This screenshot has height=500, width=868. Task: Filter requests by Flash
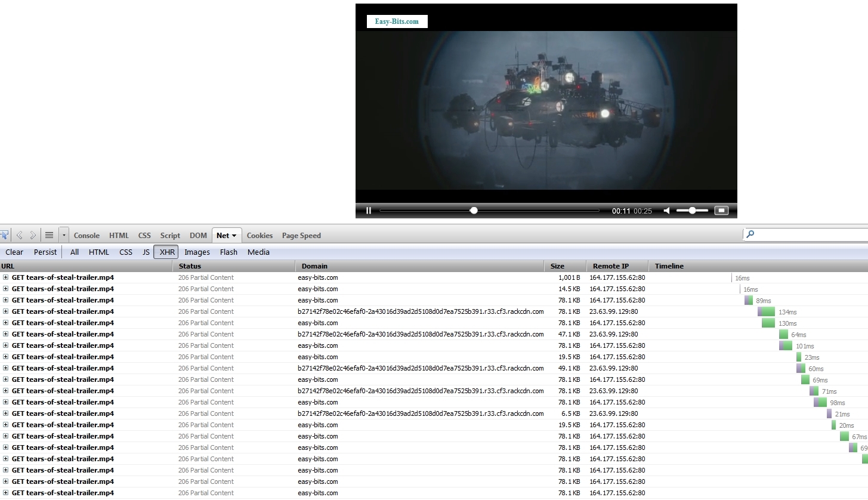click(228, 252)
